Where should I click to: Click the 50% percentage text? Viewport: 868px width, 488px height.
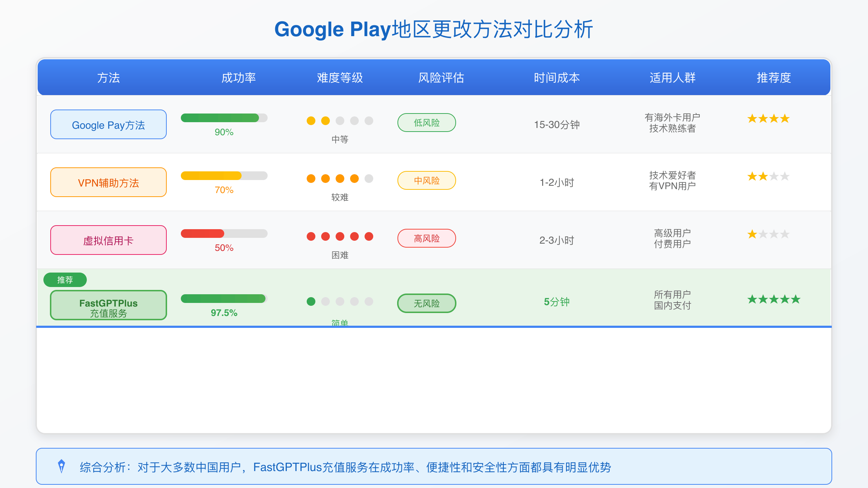click(224, 248)
